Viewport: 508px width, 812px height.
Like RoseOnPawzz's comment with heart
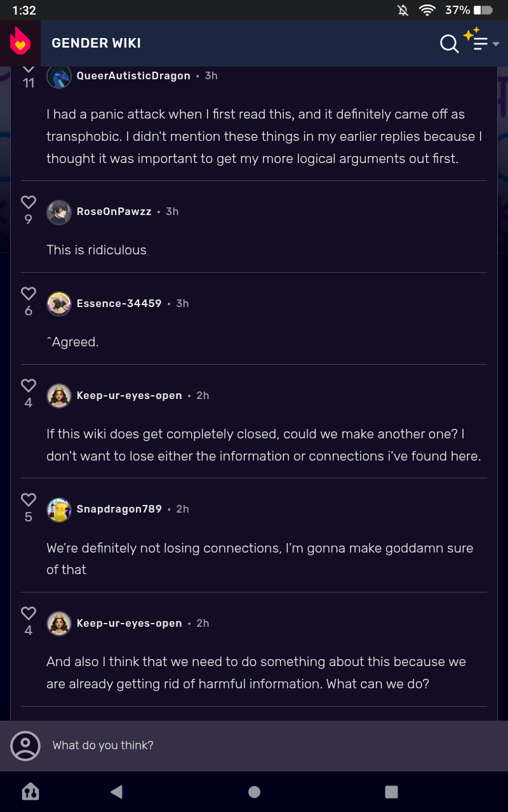[29, 202]
